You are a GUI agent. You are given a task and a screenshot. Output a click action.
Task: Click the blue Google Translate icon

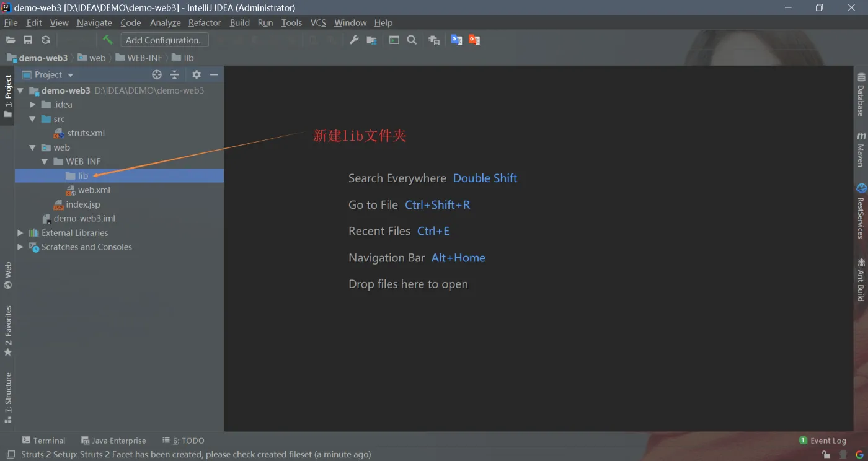click(456, 40)
